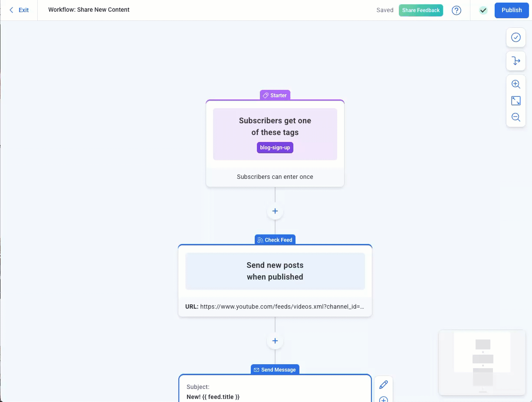Click the YouTube feed URL text
This screenshot has width=532, height=402.
[282, 306]
